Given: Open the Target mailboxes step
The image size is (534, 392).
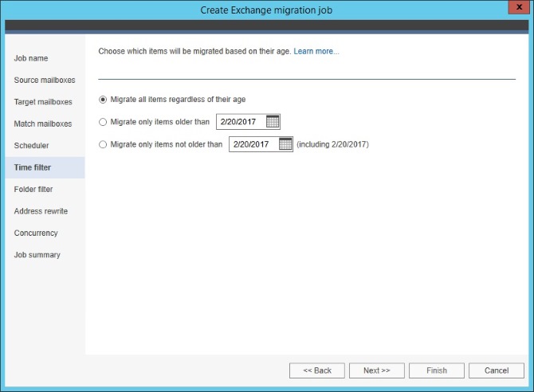Looking at the screenshot, I should click(43, 102).
